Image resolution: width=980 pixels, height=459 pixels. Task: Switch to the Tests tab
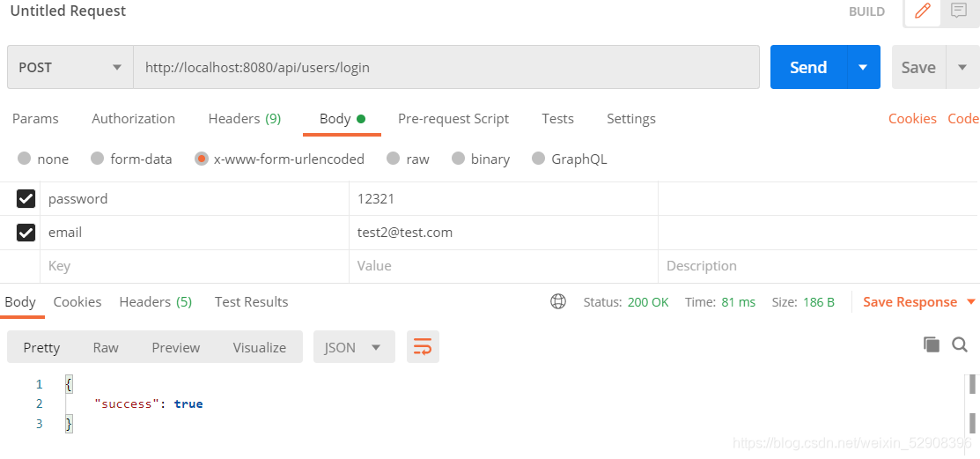pos(557,119)
